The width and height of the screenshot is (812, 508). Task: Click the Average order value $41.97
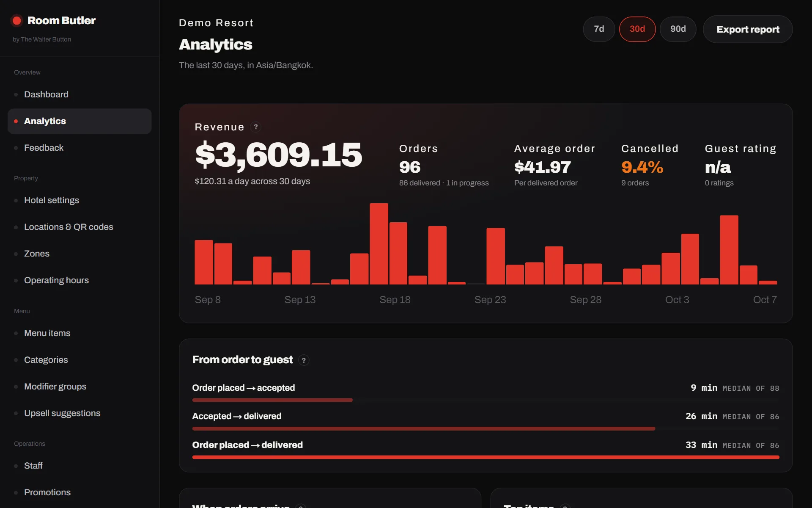(543, 167)
